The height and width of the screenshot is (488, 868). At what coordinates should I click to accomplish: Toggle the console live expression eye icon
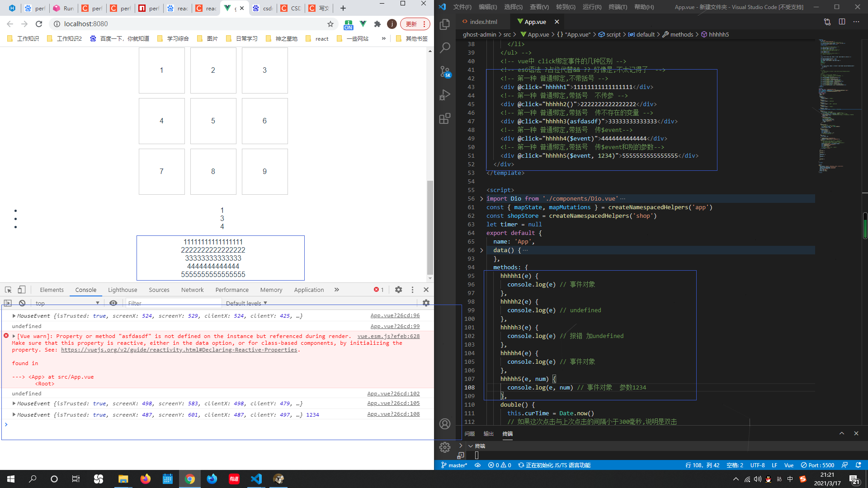(x=113, y=303)
